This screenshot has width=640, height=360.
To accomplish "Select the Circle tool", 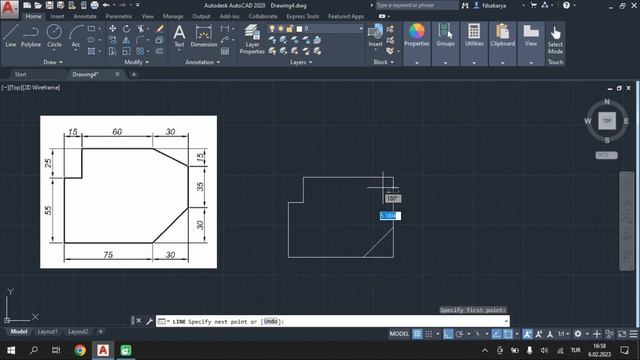I will tap(54, 36).
